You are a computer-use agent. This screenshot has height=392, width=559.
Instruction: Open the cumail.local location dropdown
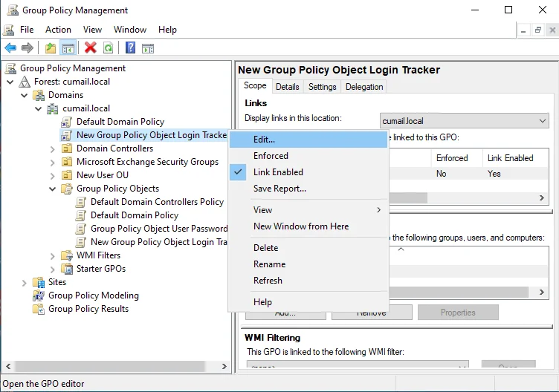point(464,121)
